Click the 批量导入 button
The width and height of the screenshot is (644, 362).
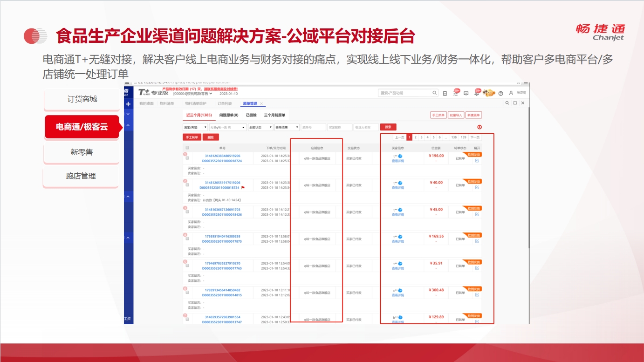point(456,115)
